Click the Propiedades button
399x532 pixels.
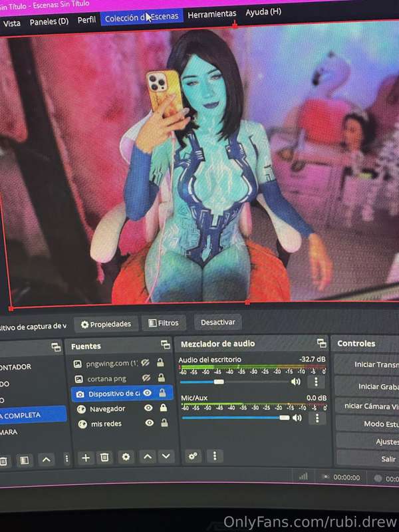[x=106, y=323]
